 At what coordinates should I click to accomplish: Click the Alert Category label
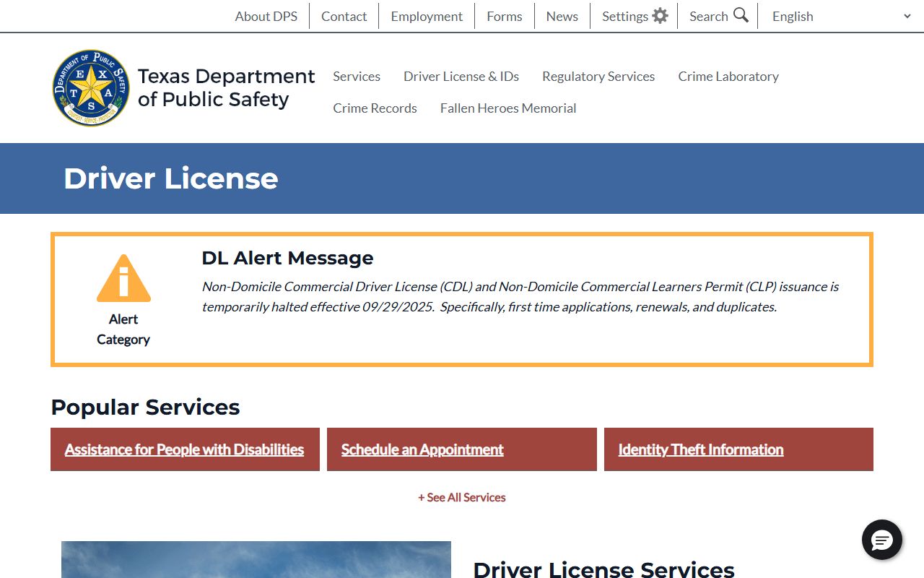(x=123, y=329)
